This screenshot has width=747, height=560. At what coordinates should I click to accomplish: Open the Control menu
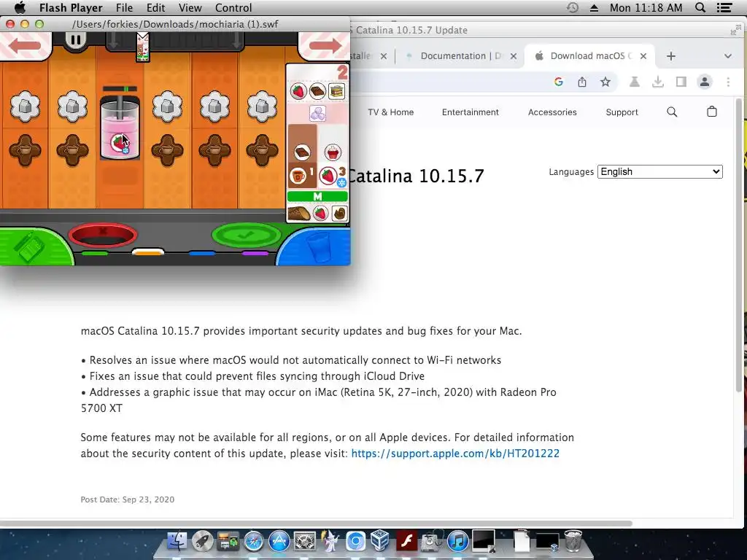233,7
